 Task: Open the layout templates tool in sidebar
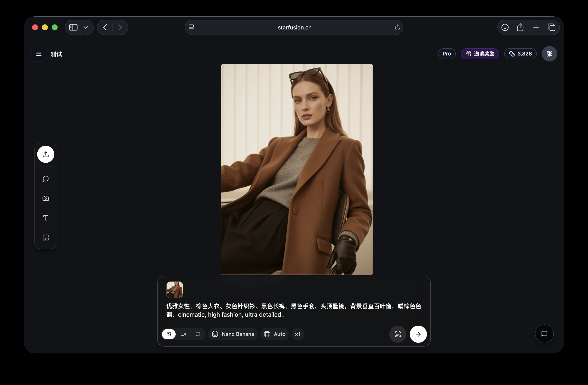(46, 237)
